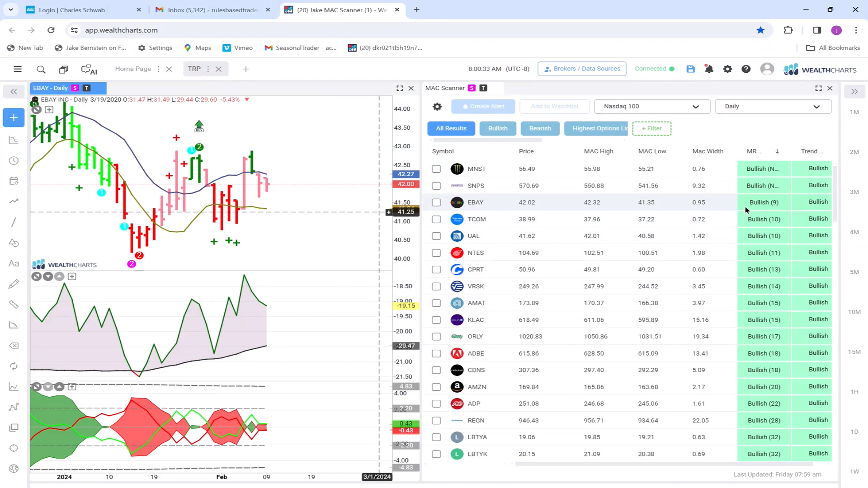This screenshot has height=488, width=868.
Task: Check the MNST row checkbox
Action: coord(436,169)
